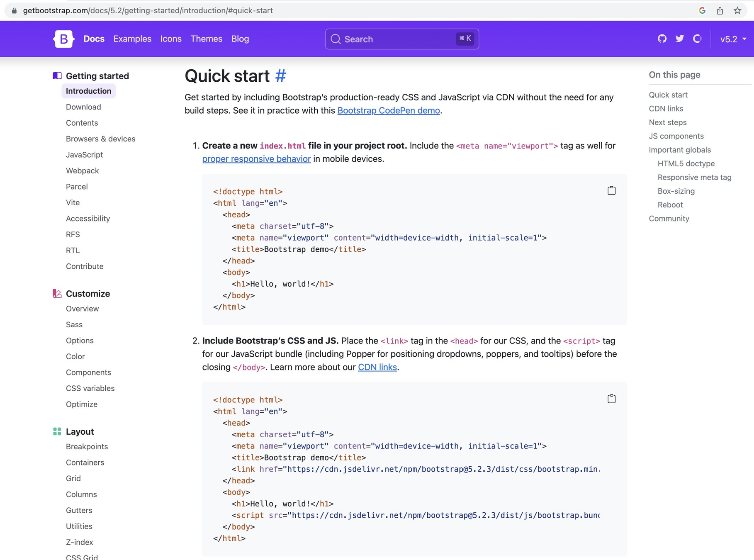Image resolution: width=754 pixels, height=560 pixels.
Task: Open JavaScript sidebar link
Action: (85, 155)
